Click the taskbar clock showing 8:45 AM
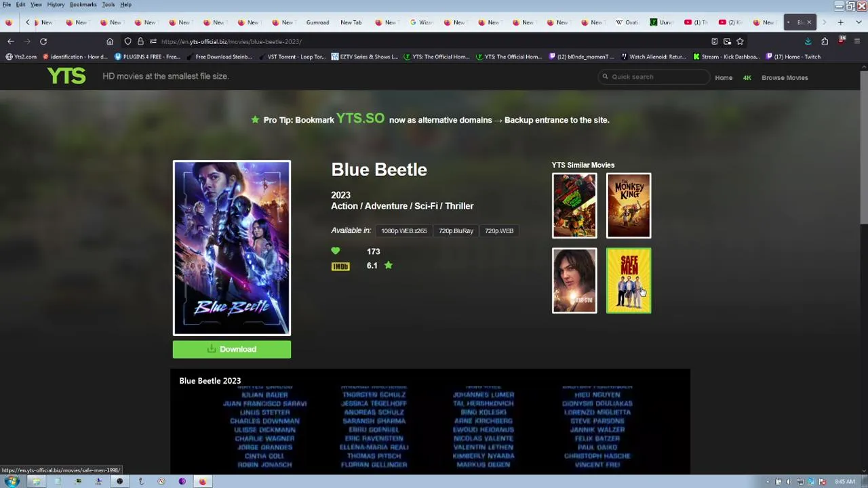This screenshot has width=868, height=488. [x=844, y=482]
